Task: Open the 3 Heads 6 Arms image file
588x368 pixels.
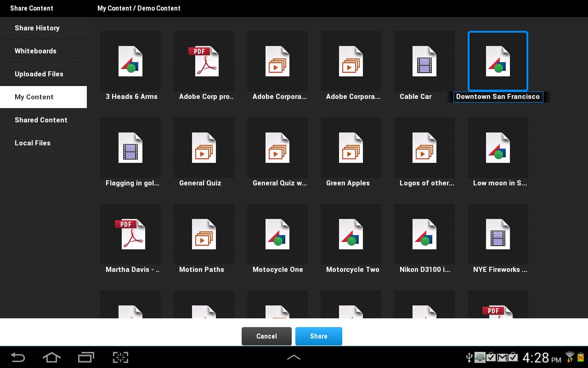Action: point(130,61)
